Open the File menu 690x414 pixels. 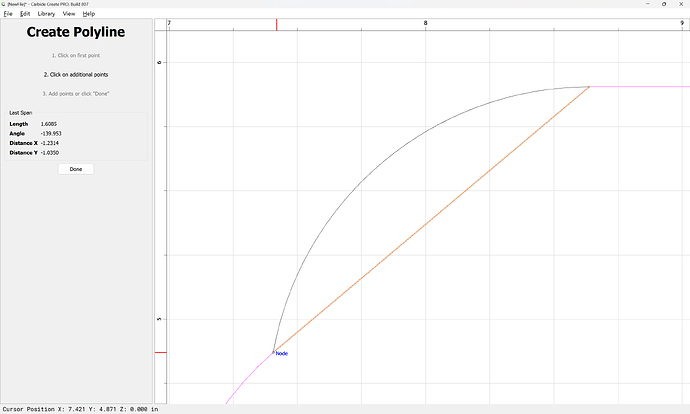8,14
